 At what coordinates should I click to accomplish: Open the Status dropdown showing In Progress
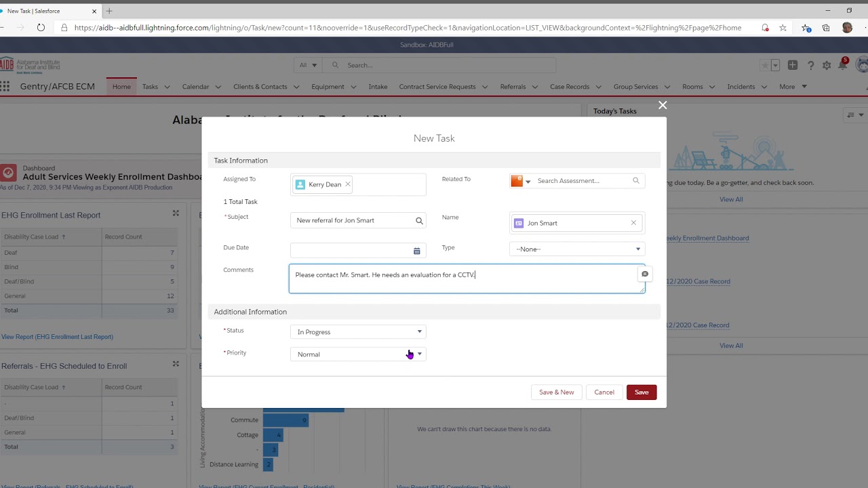click(x=358, y=331)
